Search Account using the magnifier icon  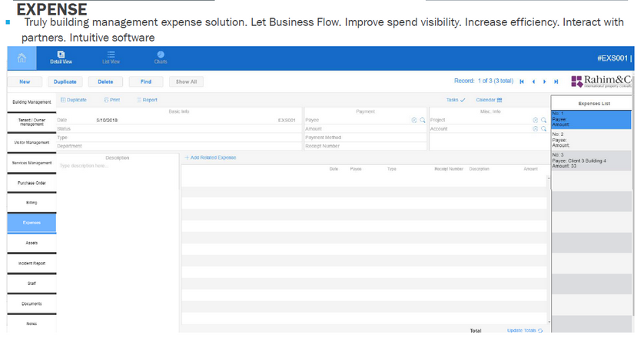click(543, 129)
